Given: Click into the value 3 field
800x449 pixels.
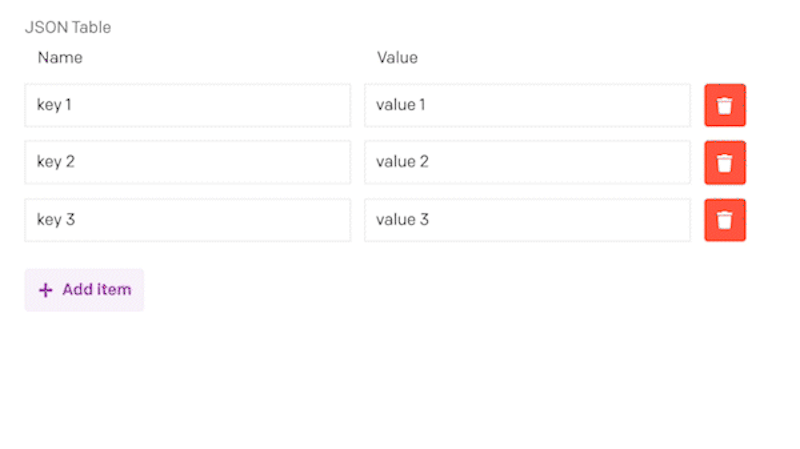Looking at the screenshot, I should [527, 220].
